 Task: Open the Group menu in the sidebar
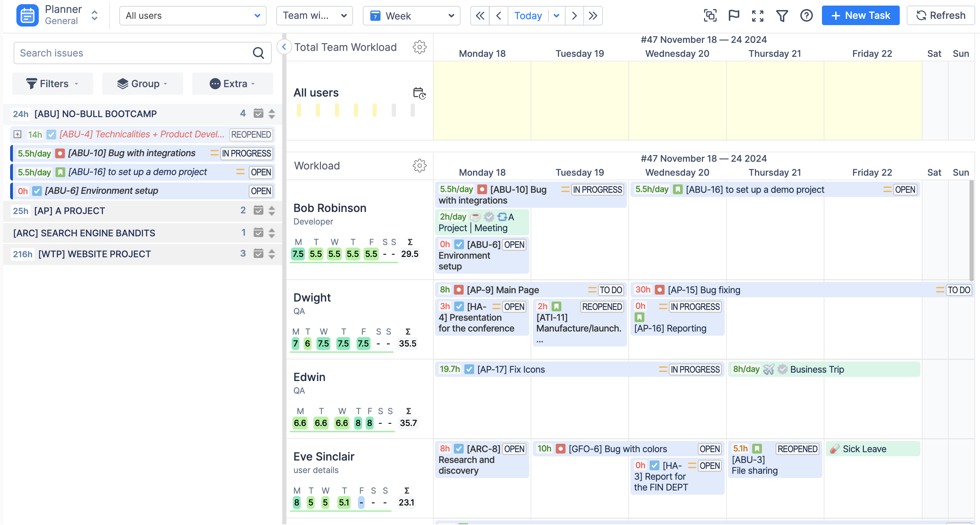point(142,83)
